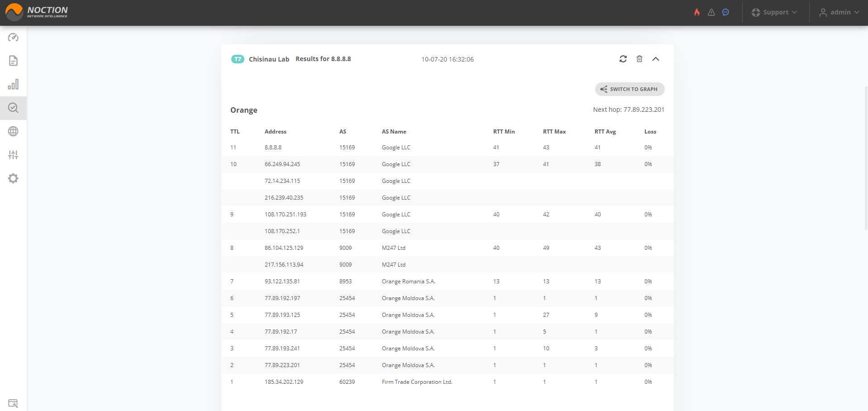Click RTT Max value 49
Viewport: 868px width, 411px height.
(546, 248)
